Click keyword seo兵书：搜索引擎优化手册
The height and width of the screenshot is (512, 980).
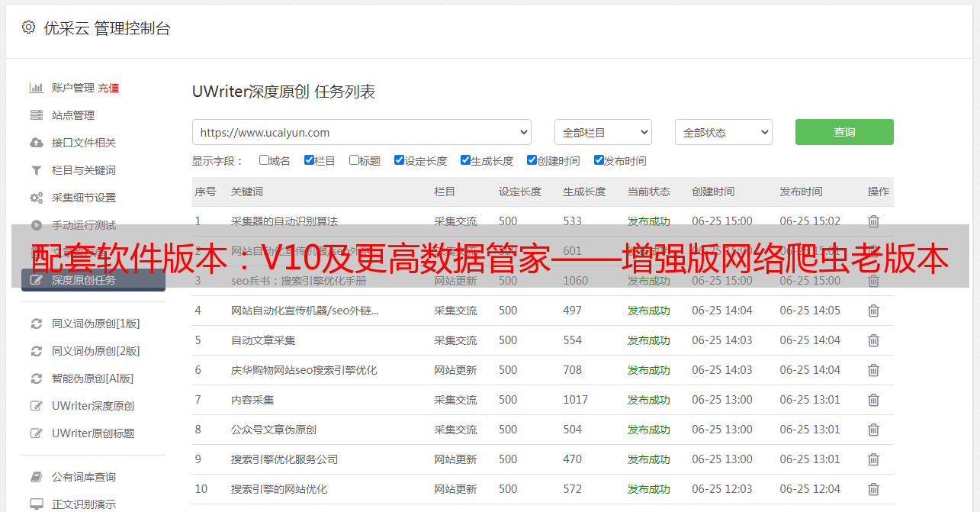point(299,281)
